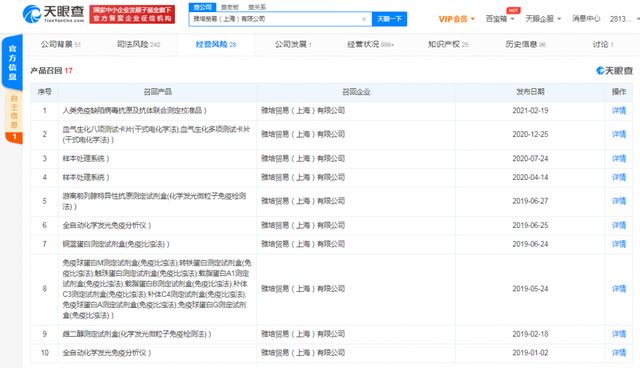Click the recall company name in row 10
The width and height of the screenshot is (640, 368).
pos(303,353)
